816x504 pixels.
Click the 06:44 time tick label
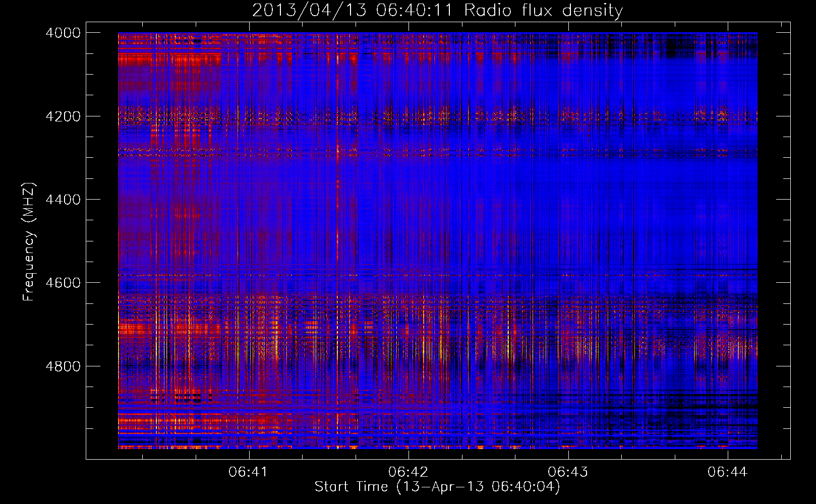[727, 472]
